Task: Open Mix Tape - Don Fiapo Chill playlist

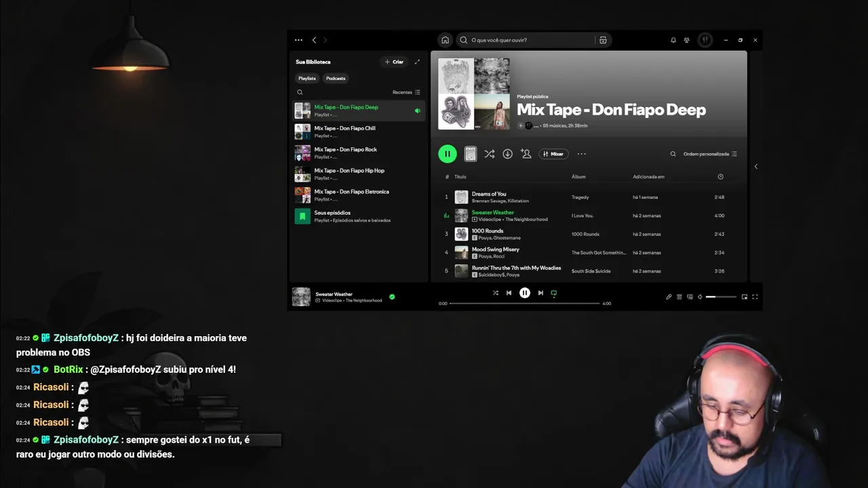Action: point(359,131)
